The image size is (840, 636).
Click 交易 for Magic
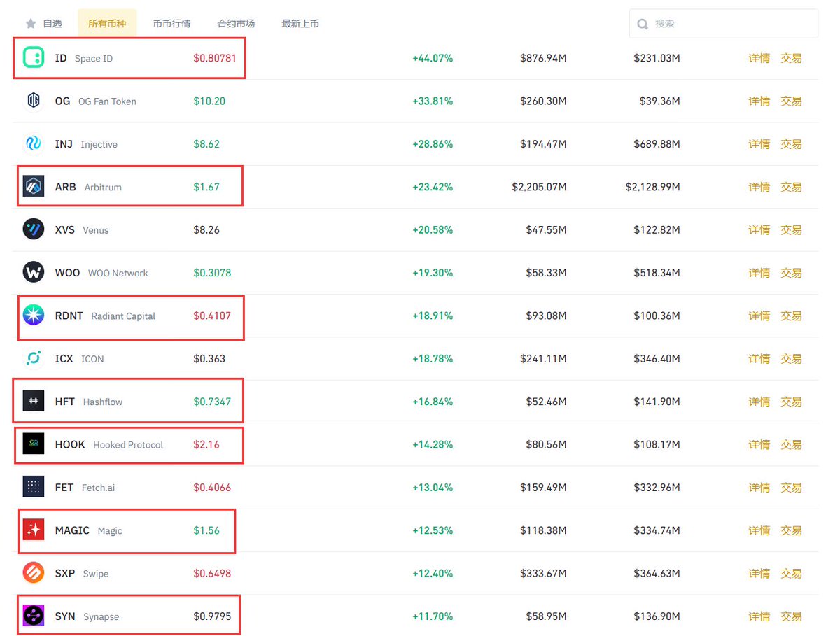[x=791, y=530]
